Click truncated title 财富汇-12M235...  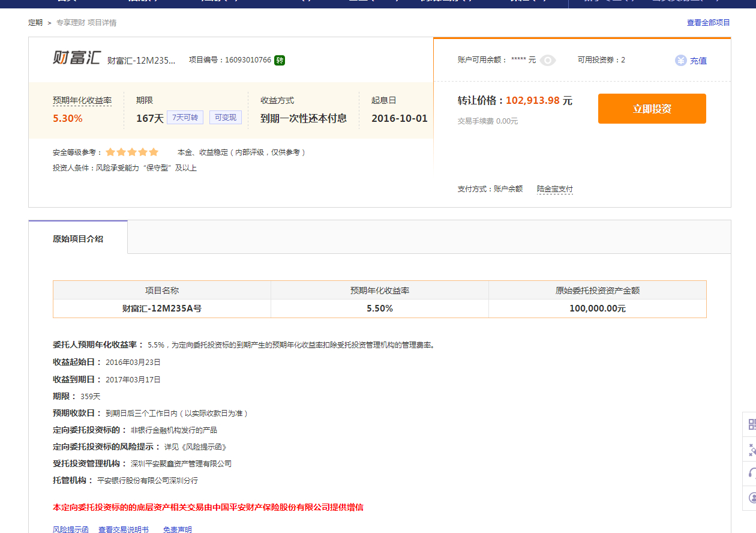tap(142, 61)
